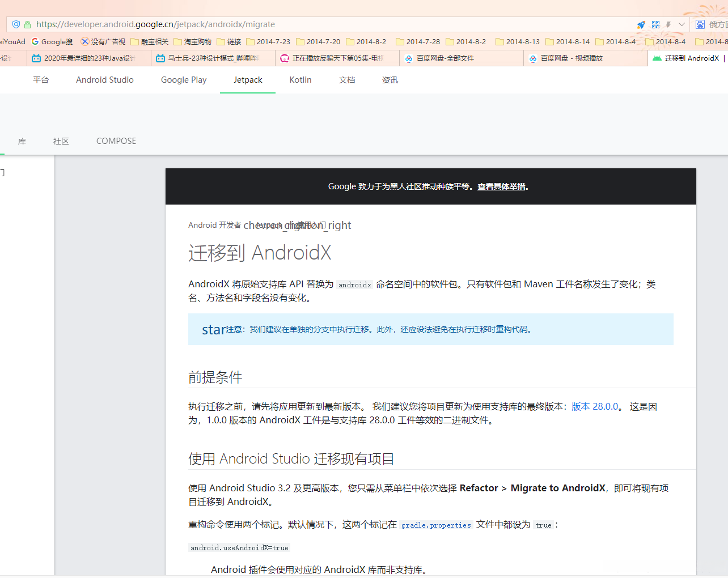
Task: Open the 融宝相关 bookmark folder
Action: click(x=150, y=41)
